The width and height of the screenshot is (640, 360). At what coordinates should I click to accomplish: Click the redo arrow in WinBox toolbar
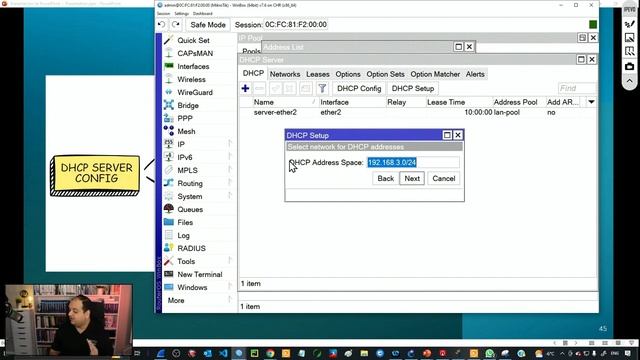(x=176, y=24)
